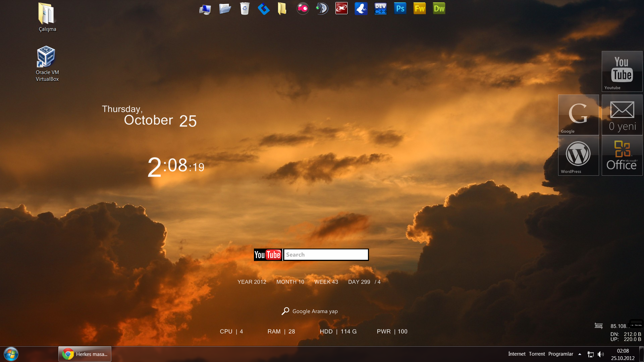
Task: Open Oracle VM VirtualBox shortcut
Action: pos(47,64)
